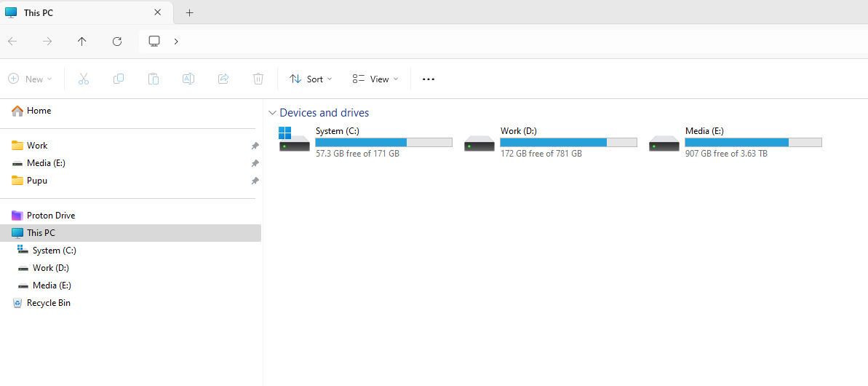Click the address bar breadcrumb chevron
This screenshot has width=868, height=386.
pyautogui.click(x=176, y=42)
